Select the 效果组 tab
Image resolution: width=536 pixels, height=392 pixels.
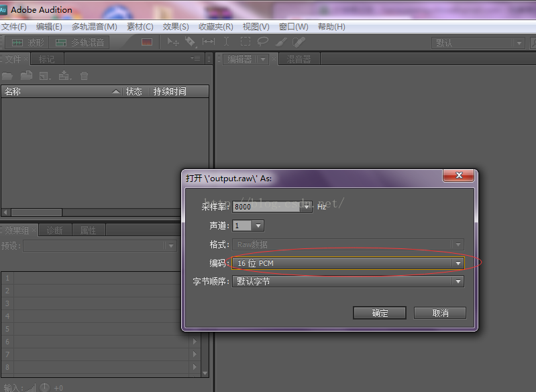coord(16,230)
